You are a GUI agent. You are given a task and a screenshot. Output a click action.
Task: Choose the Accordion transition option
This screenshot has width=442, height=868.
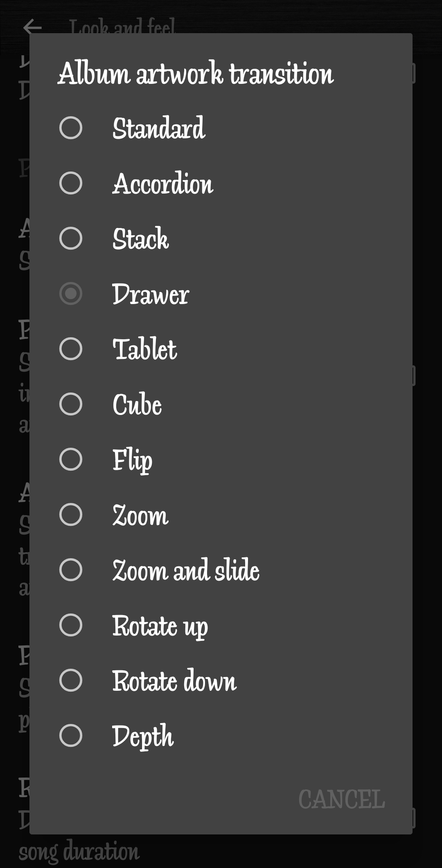71,183
